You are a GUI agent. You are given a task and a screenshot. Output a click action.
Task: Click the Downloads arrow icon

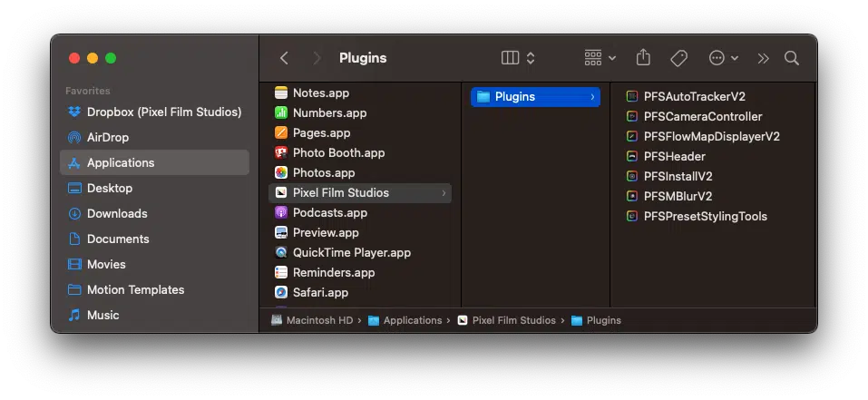click(x=74, y=213)
